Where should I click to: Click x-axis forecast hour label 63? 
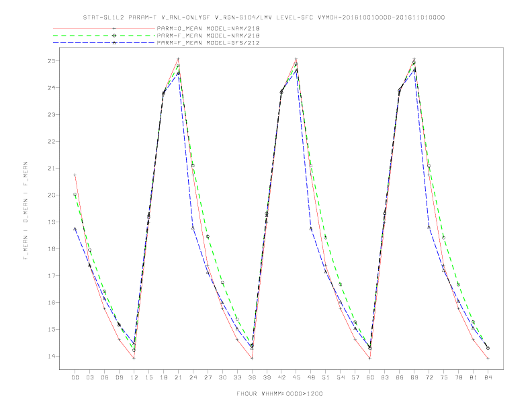tap(385, 377)
